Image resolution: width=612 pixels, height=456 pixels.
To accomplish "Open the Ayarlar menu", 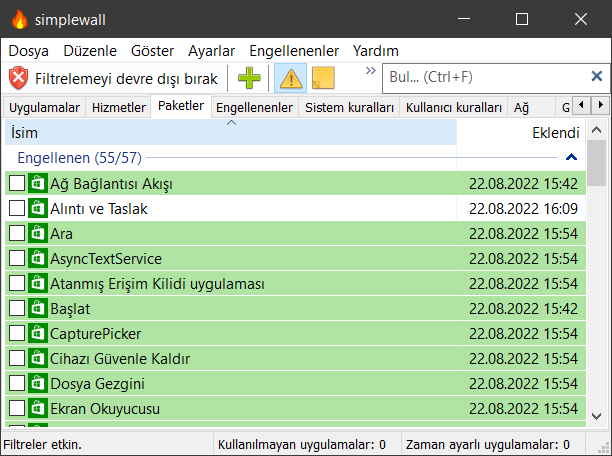I will click(211, 50).
